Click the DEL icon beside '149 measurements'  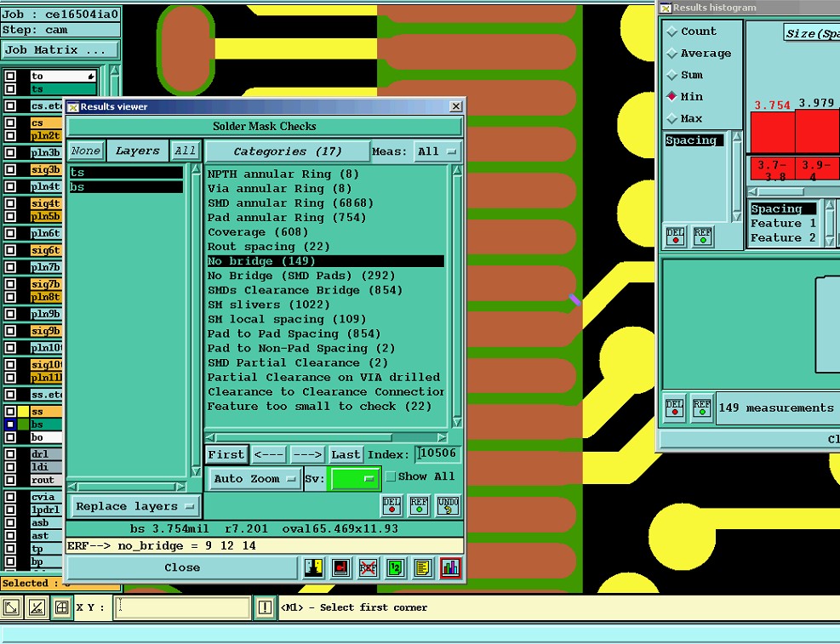[674, 407]
